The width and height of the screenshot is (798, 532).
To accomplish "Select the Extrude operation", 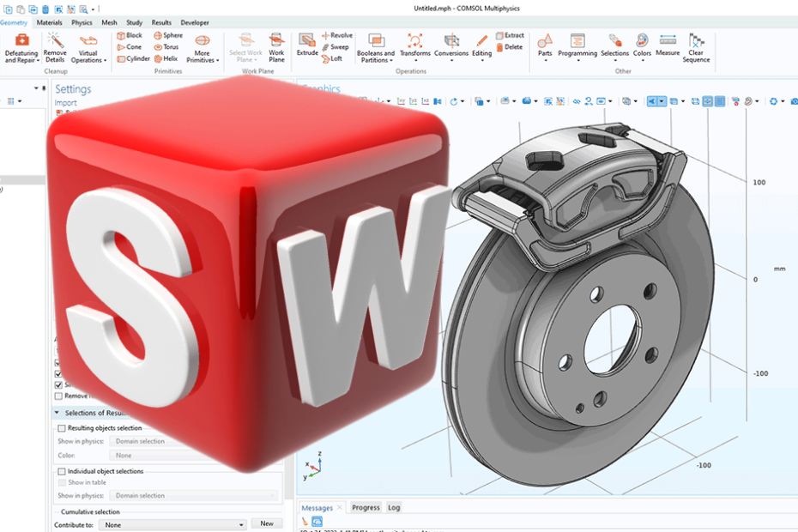I will tap(307, 45).
